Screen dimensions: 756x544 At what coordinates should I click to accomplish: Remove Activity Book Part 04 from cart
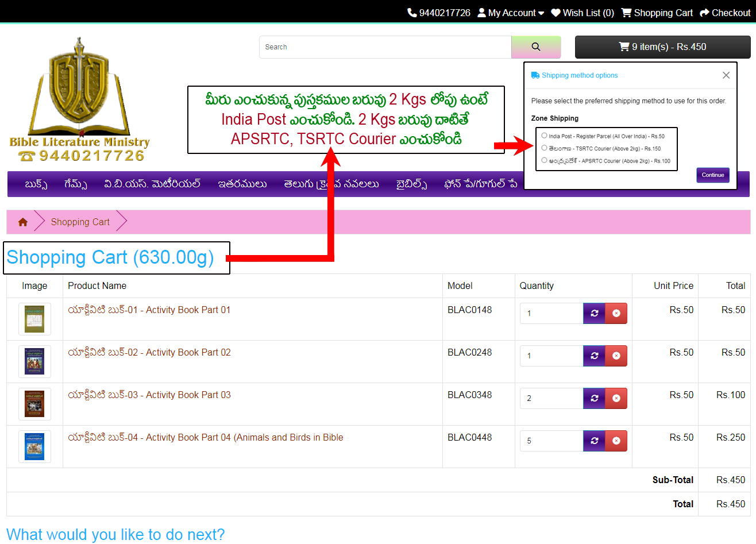tap(616, 441)
